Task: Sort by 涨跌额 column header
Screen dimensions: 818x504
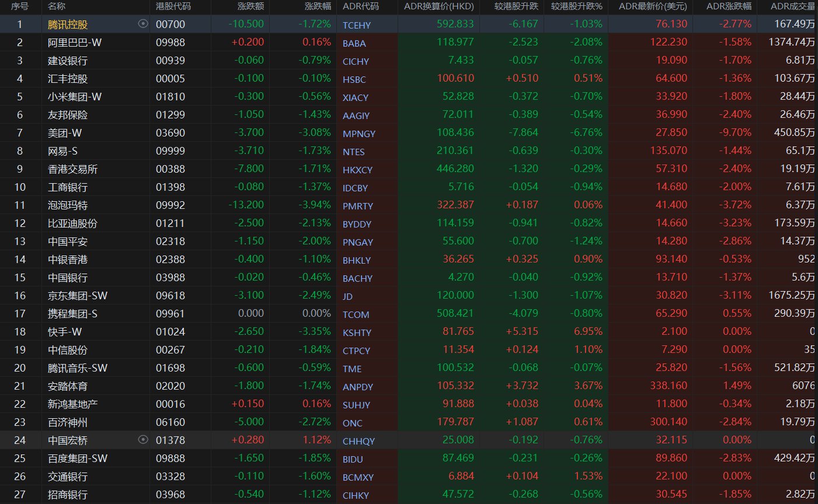Action: [250, 6]
